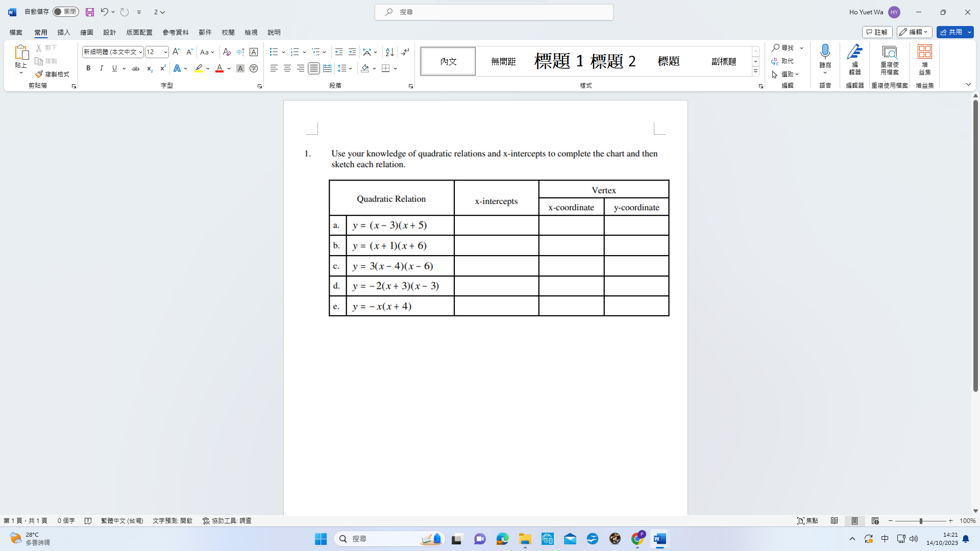Open the 插入 ribbon tab

pyautogui.click(x=64, y=32)
